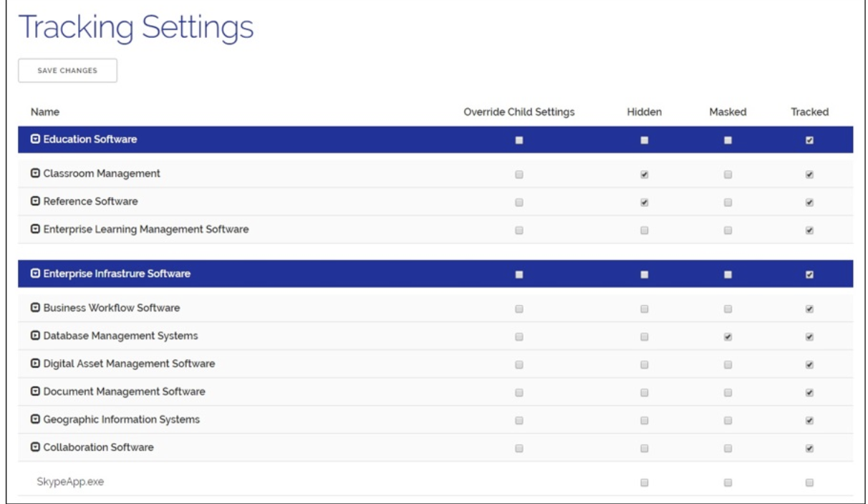Screen dimensions: 868x504
Task: Expand Database Management Systems row
Action: coord(35,336)
